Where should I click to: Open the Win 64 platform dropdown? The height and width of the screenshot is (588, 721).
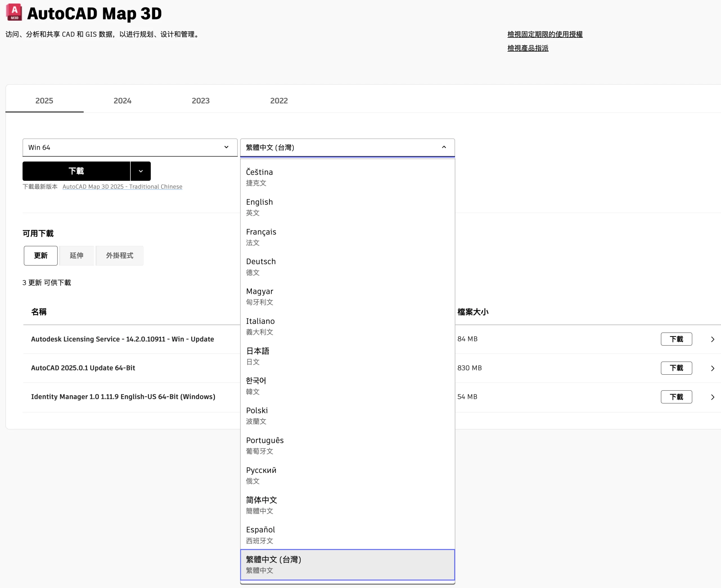130,147
